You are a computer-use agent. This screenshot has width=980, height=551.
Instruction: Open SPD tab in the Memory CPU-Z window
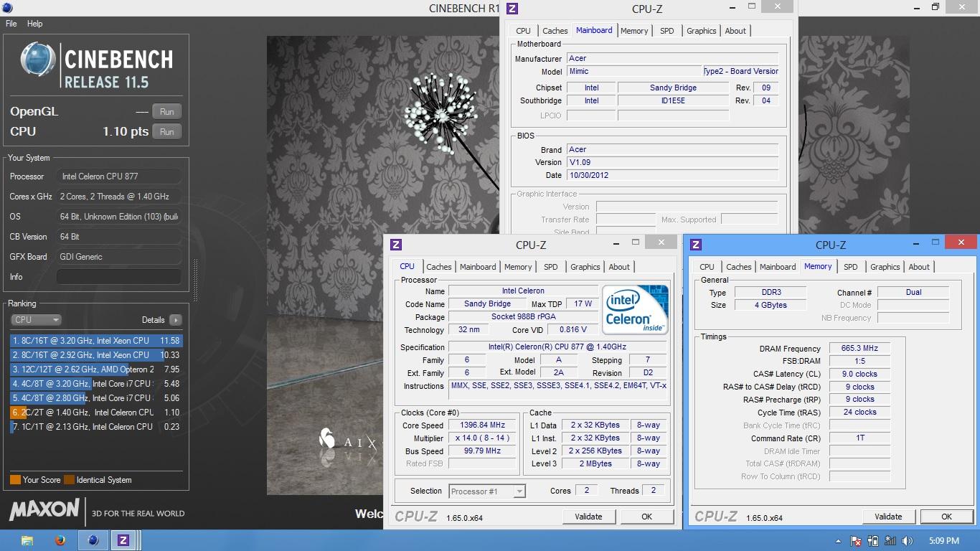[850, 267]
